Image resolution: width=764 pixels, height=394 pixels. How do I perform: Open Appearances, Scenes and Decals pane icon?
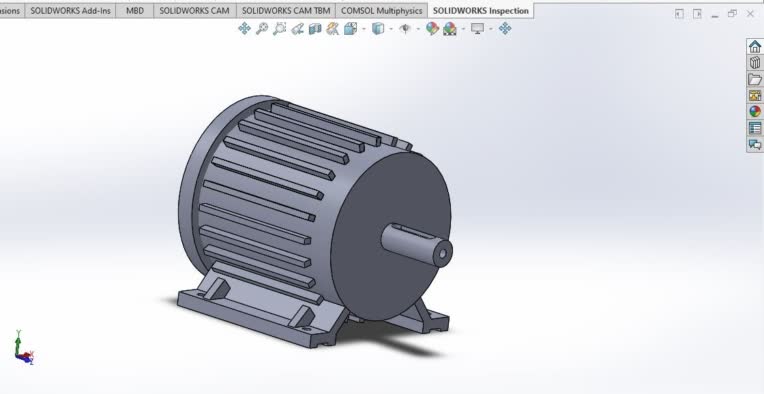pos(755,112)
